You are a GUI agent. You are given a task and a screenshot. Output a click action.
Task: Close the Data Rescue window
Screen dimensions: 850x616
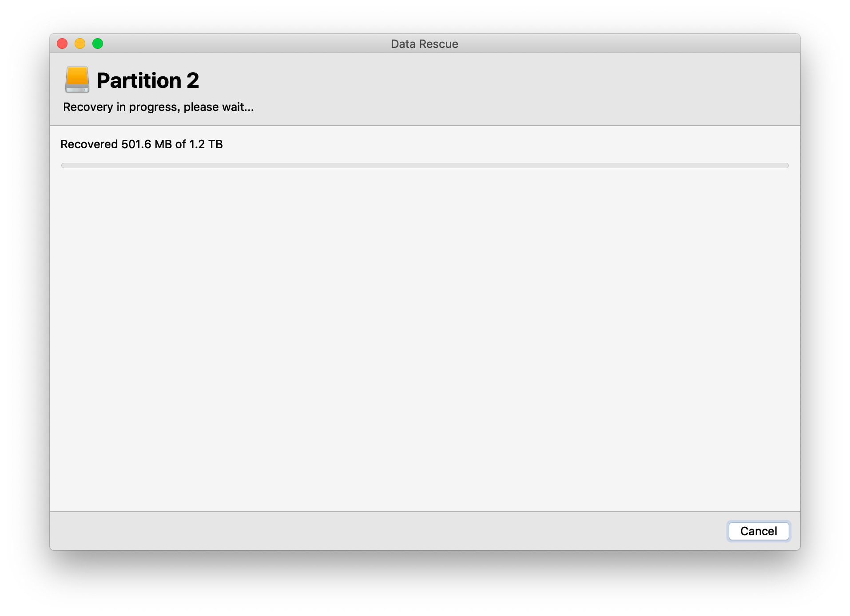(x=62, y=43)
